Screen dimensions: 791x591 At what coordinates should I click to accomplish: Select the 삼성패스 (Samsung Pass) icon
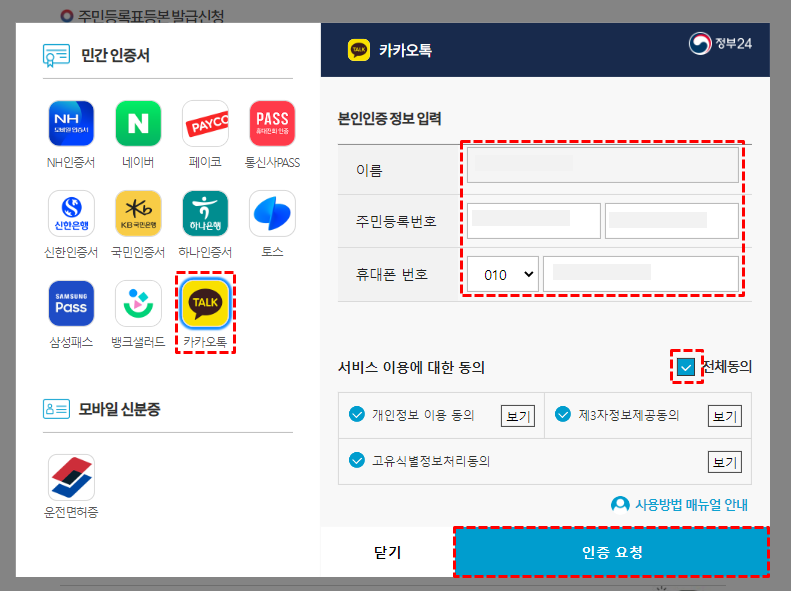71,304
